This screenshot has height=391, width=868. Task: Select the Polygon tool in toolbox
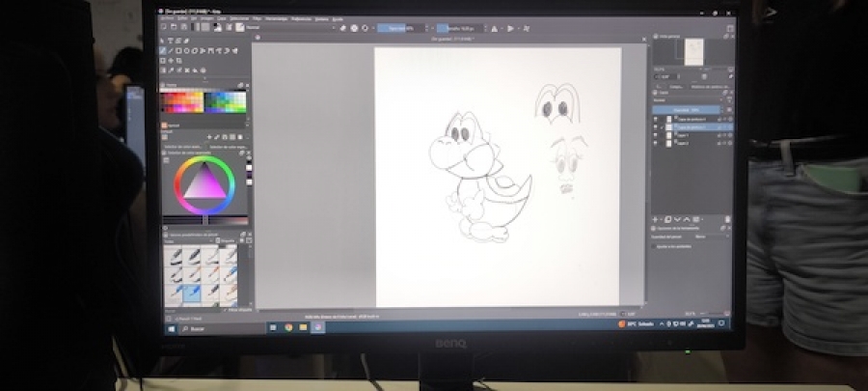click(194, 50)
